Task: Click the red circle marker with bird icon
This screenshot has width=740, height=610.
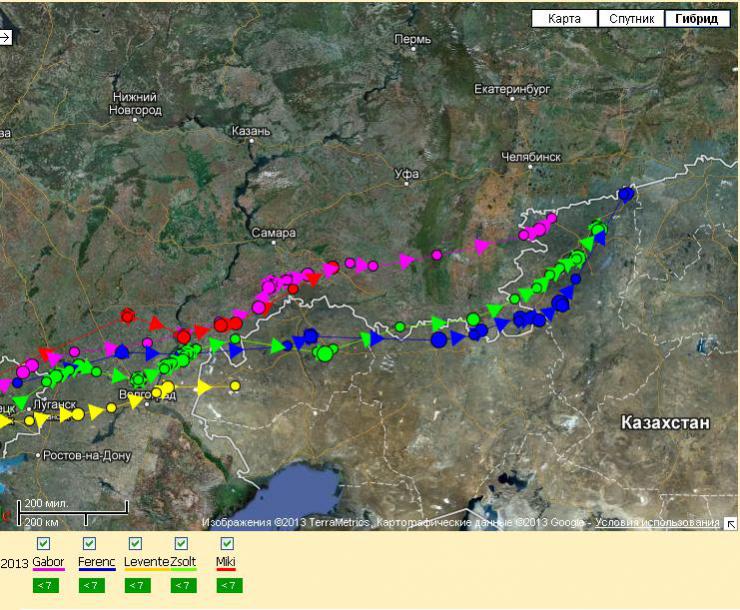Action: coord(128,316)
